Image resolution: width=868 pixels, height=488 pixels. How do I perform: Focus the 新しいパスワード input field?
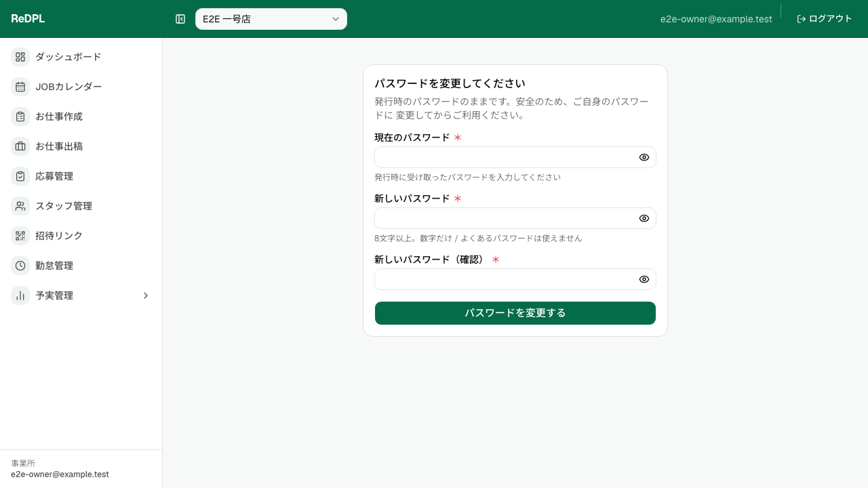[515, 218]
